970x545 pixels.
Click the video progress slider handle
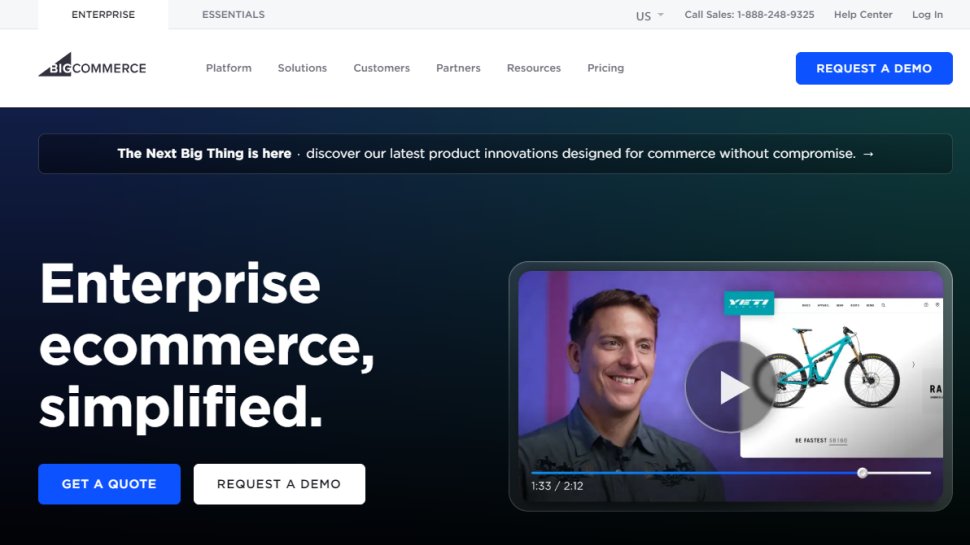(x=862, y=473)
